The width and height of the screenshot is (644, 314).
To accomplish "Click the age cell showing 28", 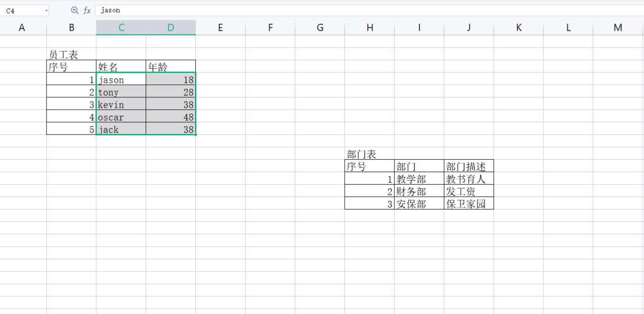I will click(171, 92).
